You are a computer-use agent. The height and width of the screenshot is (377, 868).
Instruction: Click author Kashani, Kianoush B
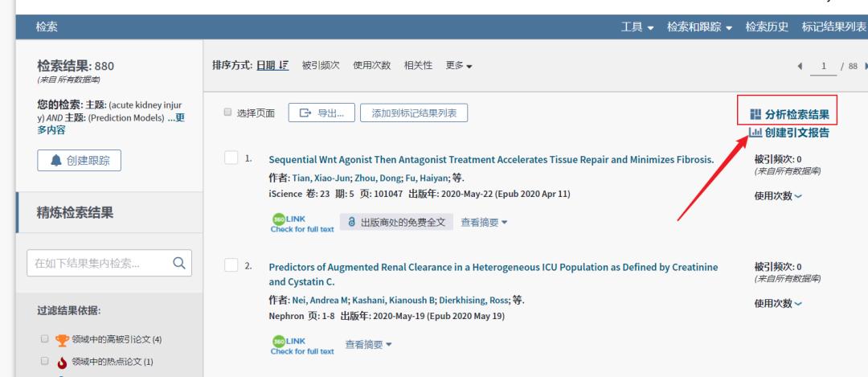pos(394,300)
